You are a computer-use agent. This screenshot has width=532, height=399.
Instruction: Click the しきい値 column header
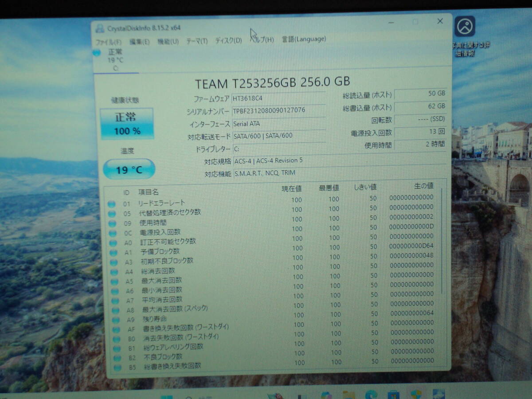[365, 188]
